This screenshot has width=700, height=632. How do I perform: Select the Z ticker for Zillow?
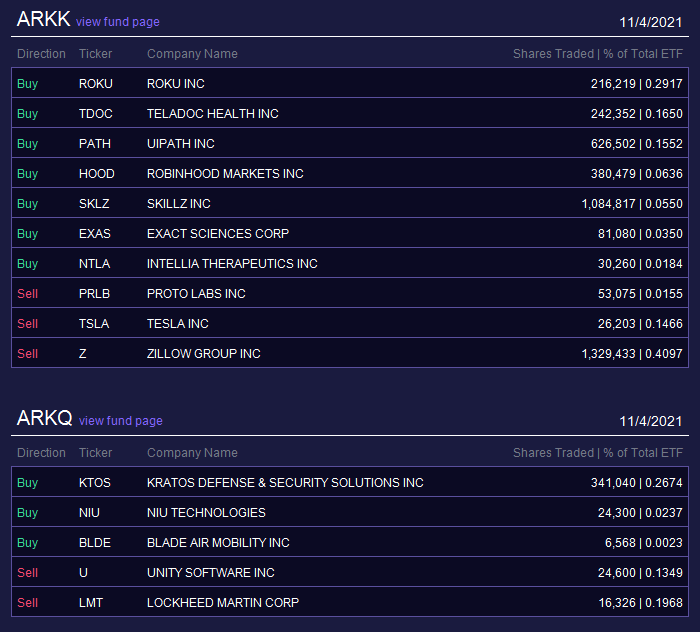(x=83, y=353)
